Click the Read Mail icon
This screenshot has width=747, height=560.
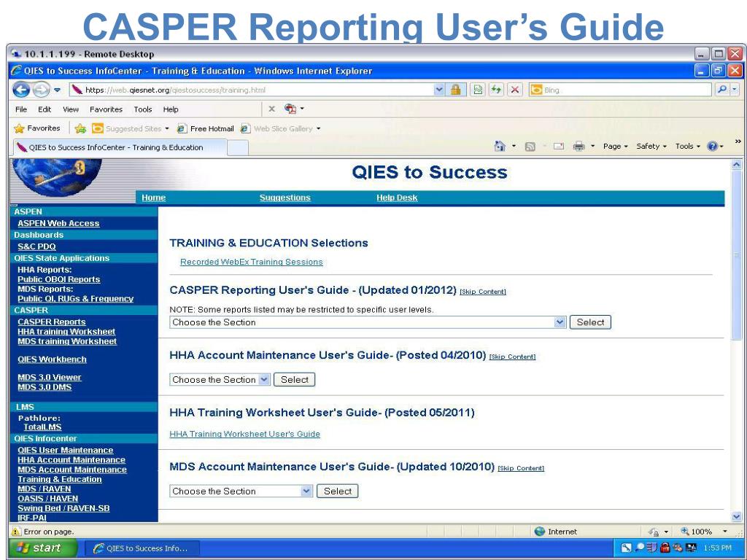point(559,147)
